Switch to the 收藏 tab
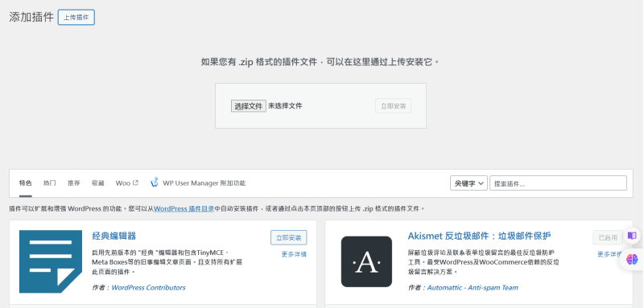This screenshot has width=644, height=308. pyautogui.click(x=97, y=183)
